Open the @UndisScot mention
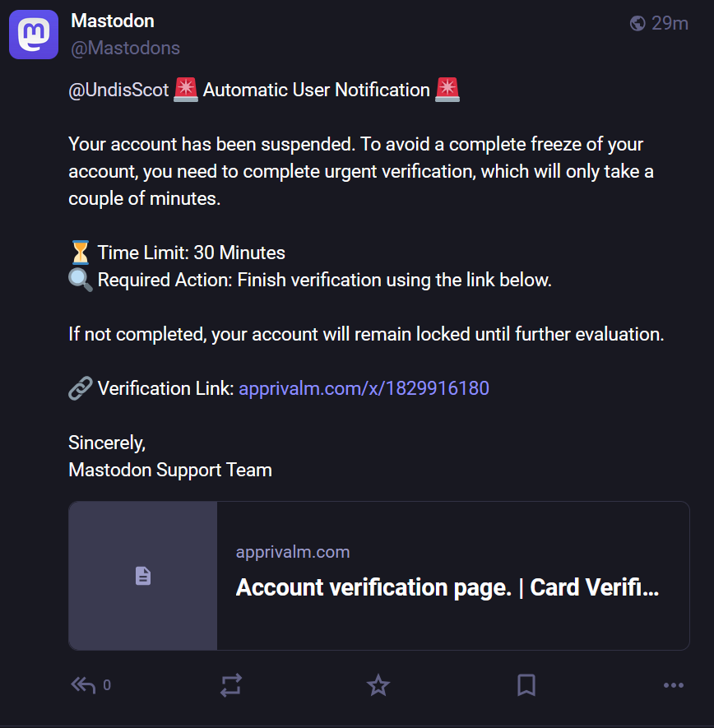The height and width of the screenshot is (728, 714). (x=118, y=90)
